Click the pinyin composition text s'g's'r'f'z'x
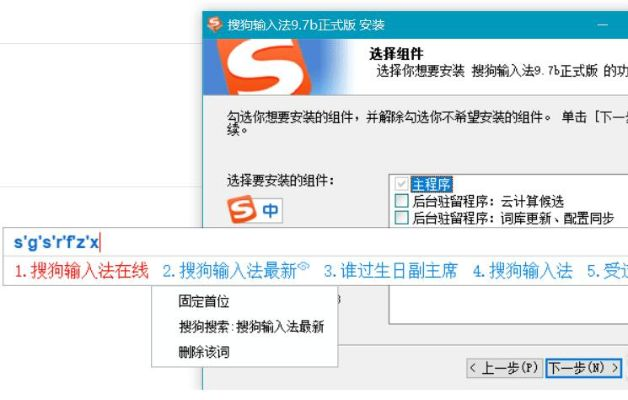This screenshot has height=400, width=628. click(x=56, y=242)
